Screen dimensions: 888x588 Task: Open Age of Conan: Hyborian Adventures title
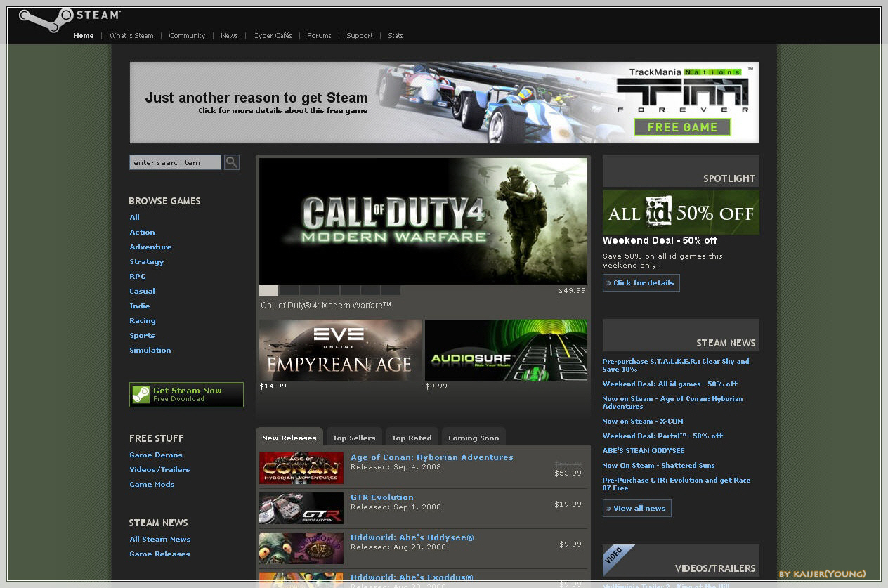pyautogui.click(x=432, y=457)
